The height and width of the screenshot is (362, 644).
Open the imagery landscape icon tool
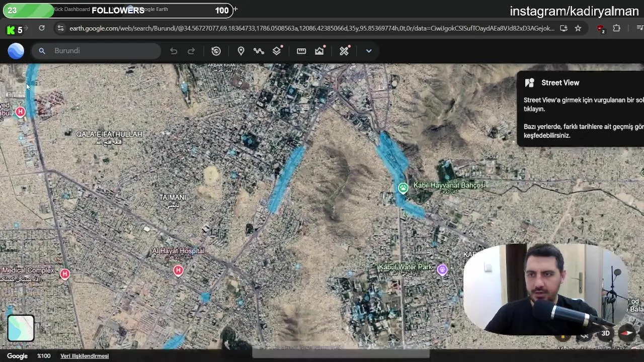click(x=319, y=51)
